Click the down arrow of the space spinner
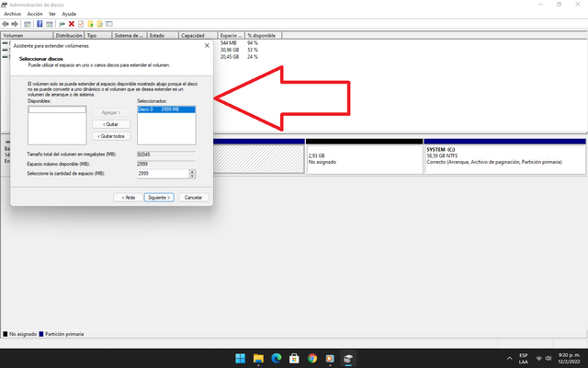 coord(192,176)
